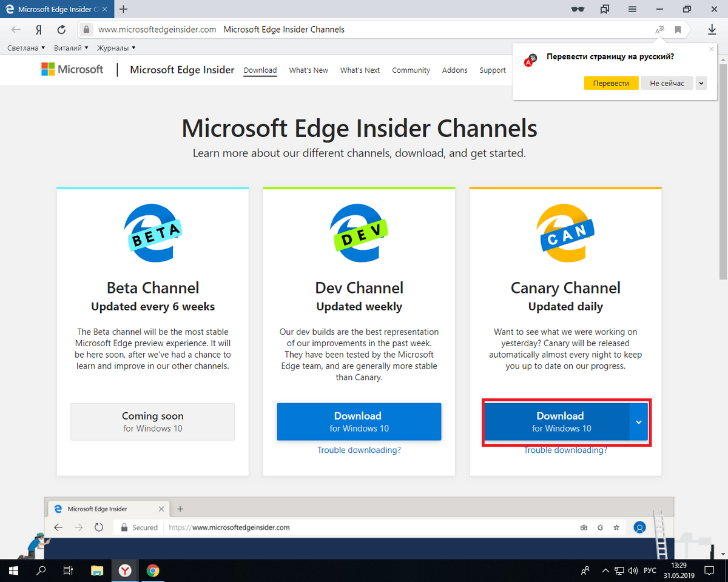Expand the Виталий bookmarks folder
The height and width of the screenshot is (582, 728).
[x=71, y=48]
